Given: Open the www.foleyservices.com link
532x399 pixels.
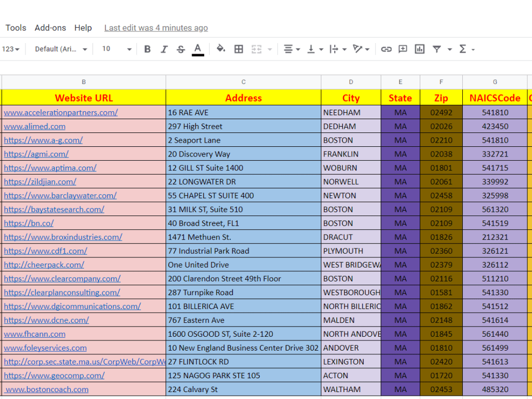Looking at the screenshot, I should [x=45, y=348].
